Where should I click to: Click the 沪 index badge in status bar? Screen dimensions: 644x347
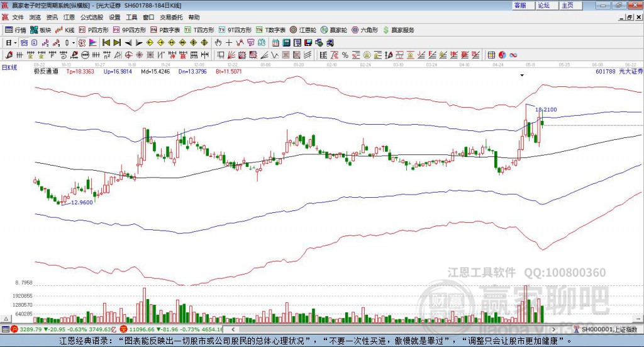pyautogui.click(x=14, y=329)
